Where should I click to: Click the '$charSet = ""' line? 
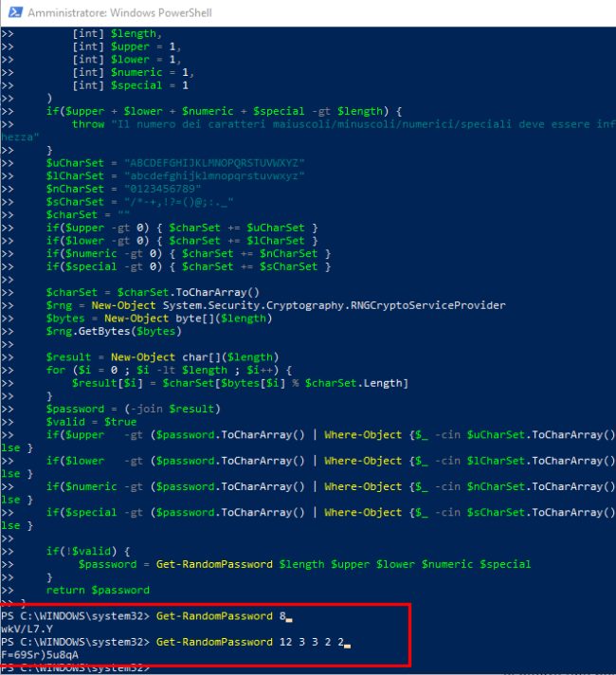(x=88, y=214)
